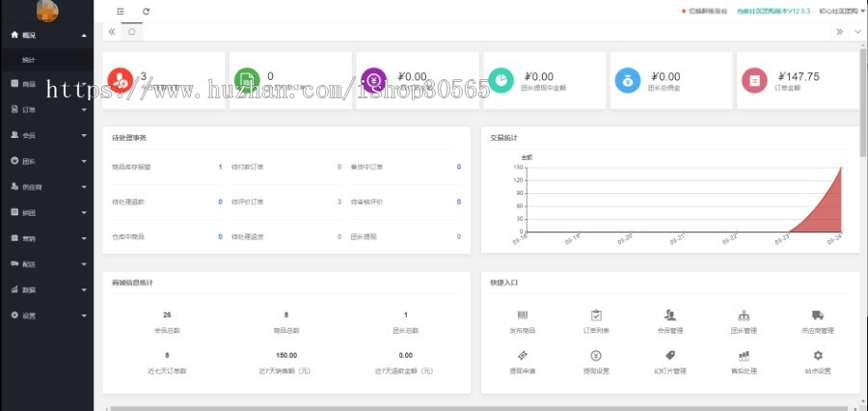Open the red member-add icon on the first stat card
868x411 pixels.
[121, 80]
